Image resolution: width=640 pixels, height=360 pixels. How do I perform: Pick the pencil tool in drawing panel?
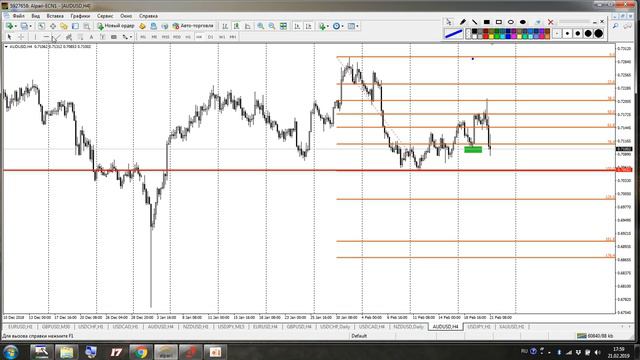tap(463, 22)
